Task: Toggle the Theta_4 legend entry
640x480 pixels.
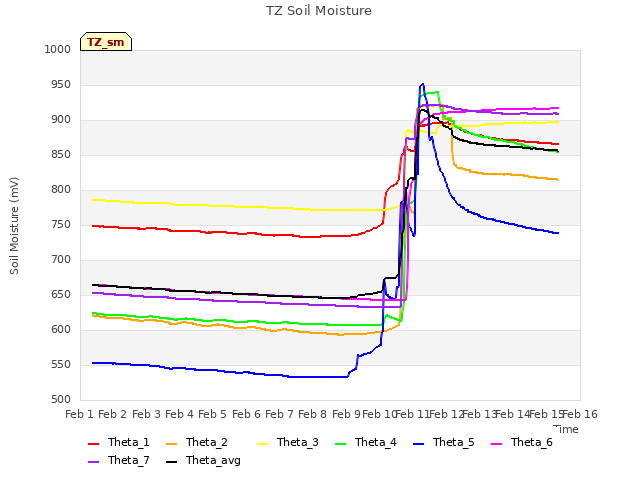Action: pos(366,442)
